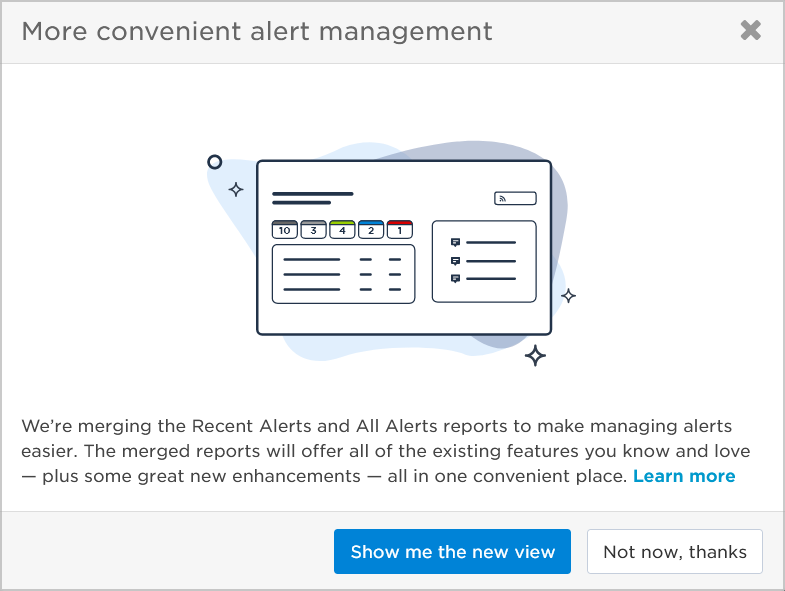Click Show me the new view
Image resolution: width=785 pixels, height=591 pixels.
click(452, 551)
